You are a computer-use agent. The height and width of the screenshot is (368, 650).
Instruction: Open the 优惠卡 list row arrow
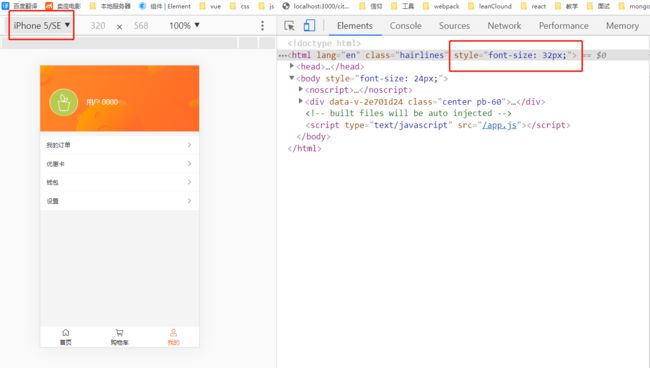tap(189, 164)
